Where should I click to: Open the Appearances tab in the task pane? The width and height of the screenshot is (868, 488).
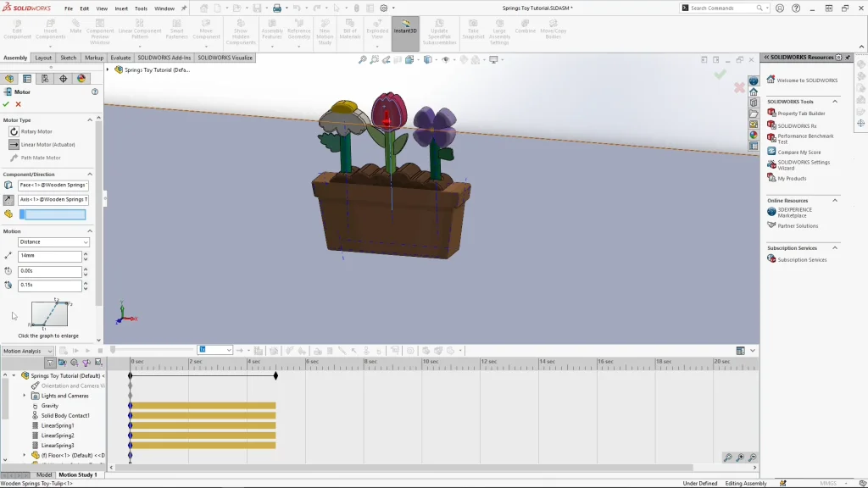[x=754, y=135]
